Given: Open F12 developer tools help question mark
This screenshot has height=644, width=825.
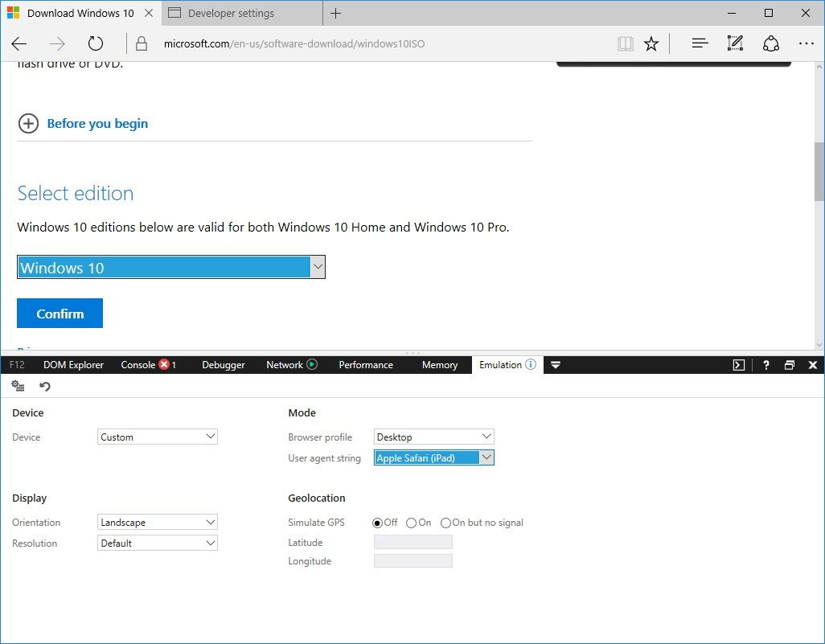Looking at the screenshot, I should click(x=766, y=365).
